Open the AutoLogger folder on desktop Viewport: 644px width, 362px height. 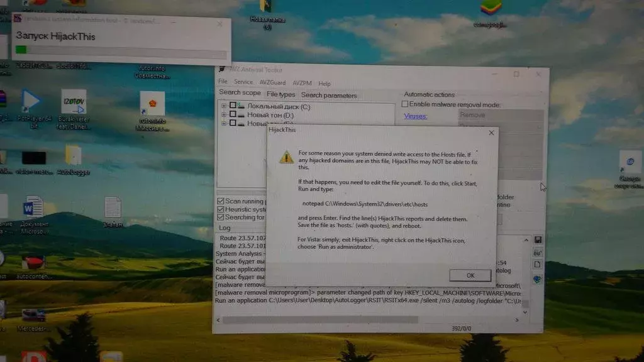click(74, 160)
